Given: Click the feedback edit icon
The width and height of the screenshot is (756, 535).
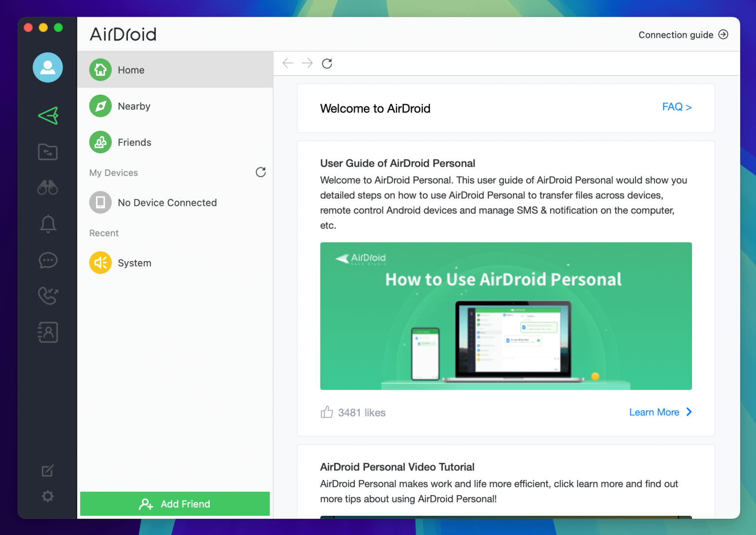Looking at the screenshot, I should 48,471.
